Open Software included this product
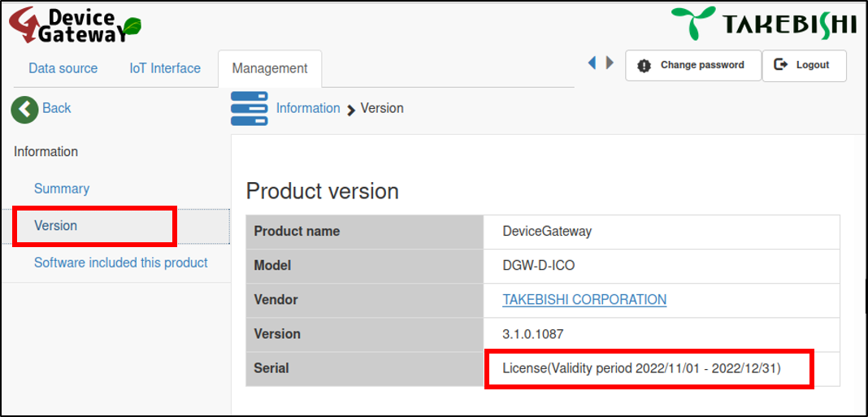 [x=121, y=263]
